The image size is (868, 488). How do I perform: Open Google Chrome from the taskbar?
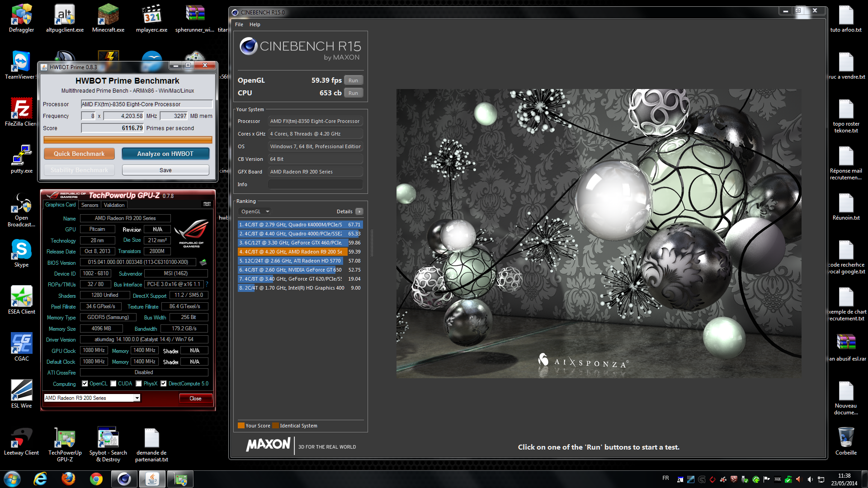point(96,479)
